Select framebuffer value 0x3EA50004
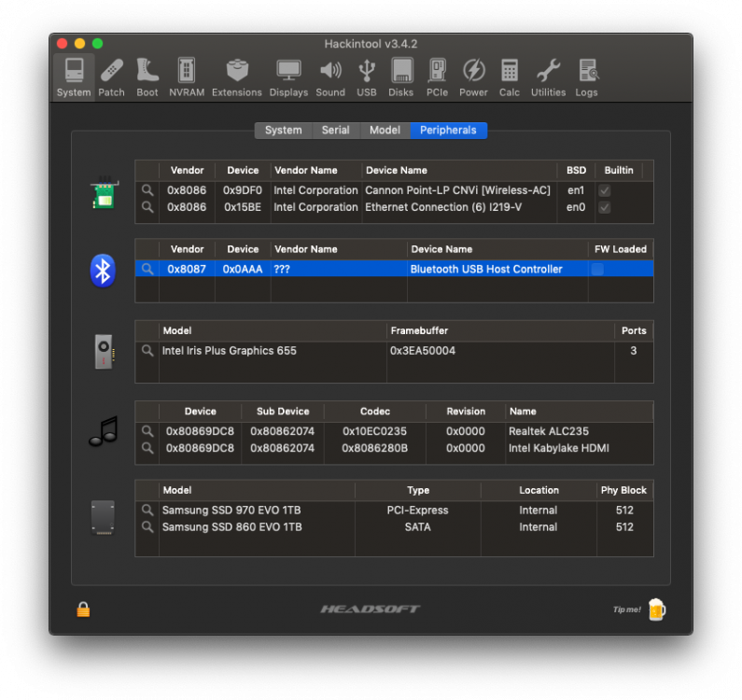 tap(423, 351)
